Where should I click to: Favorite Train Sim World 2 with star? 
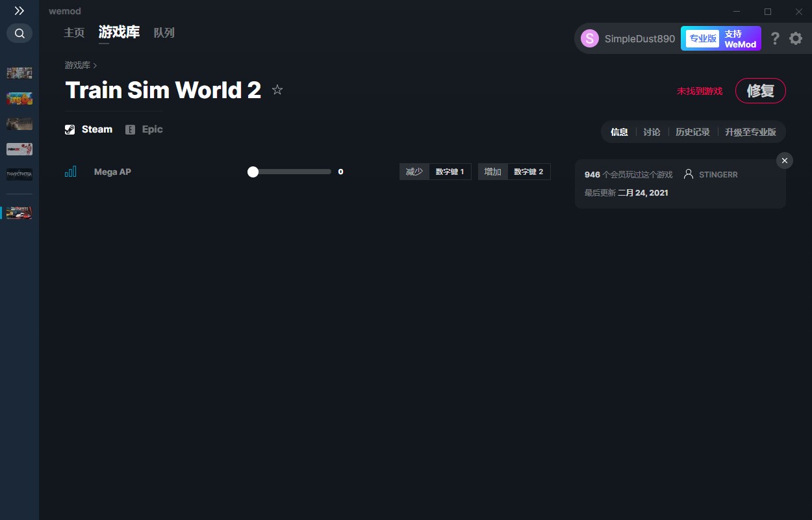pos(277,90)
